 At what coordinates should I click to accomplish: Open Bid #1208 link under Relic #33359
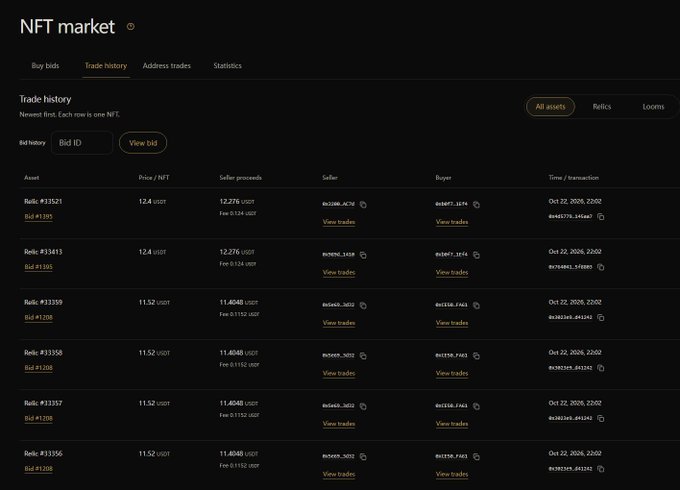tap(39, 317)
